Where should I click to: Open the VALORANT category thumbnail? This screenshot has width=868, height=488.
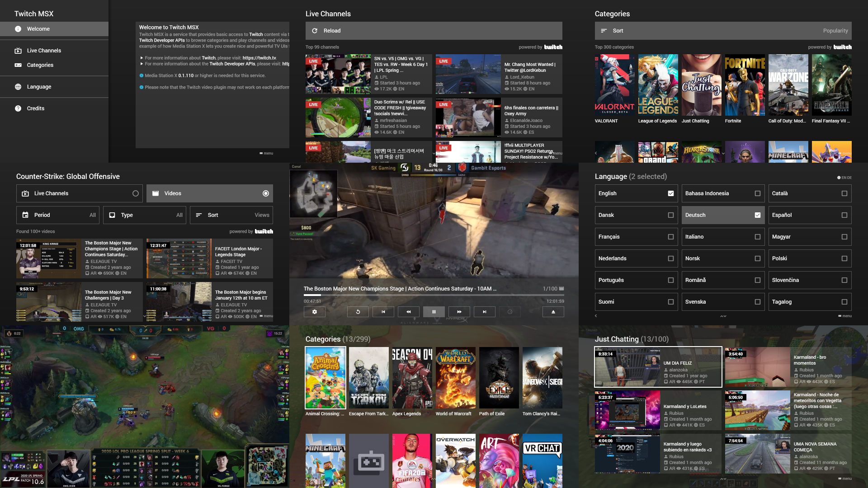(x=614, y=85)
